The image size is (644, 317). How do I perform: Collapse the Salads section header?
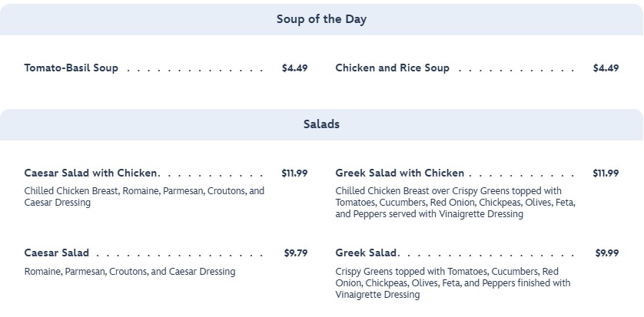[321, 124]
